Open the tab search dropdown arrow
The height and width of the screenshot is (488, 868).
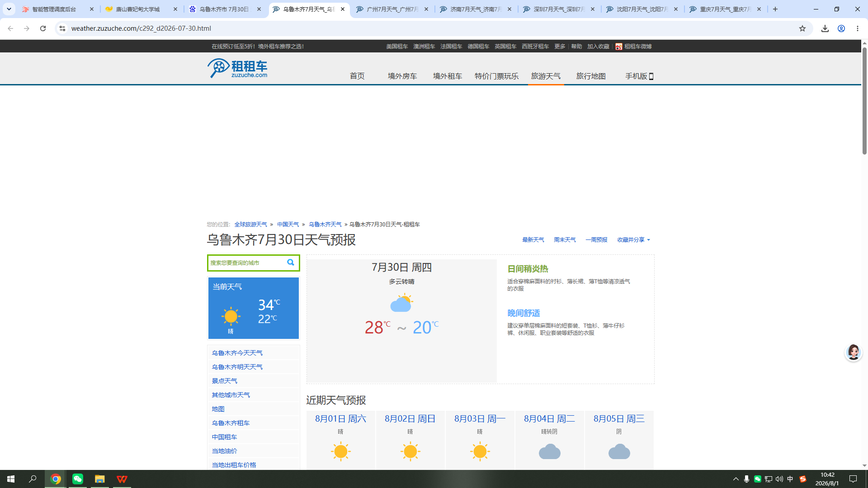(9, 9)
